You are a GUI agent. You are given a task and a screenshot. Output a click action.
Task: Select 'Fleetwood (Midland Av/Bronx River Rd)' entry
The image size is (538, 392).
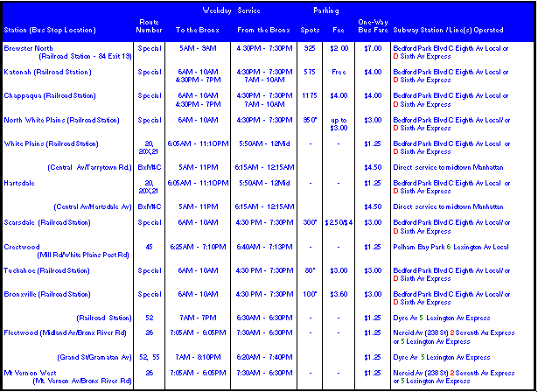tap(66, 332)
